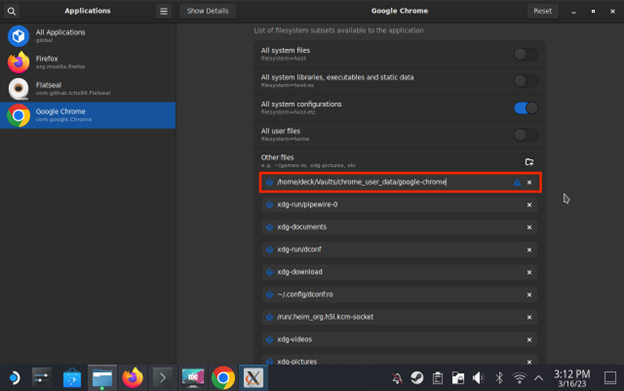Open the clipboard tray icon

pyautogui.click(x=438, y=378)
